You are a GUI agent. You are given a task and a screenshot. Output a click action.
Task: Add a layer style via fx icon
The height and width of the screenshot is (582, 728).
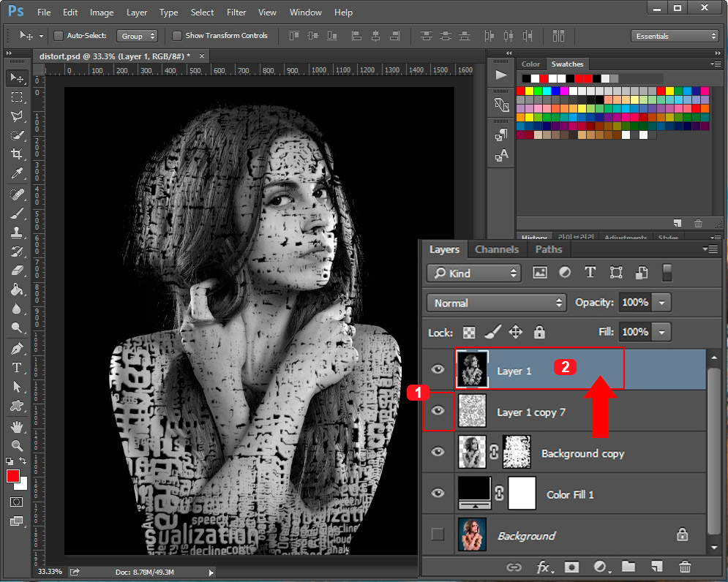pyautogui.click(x=544, y=567)
